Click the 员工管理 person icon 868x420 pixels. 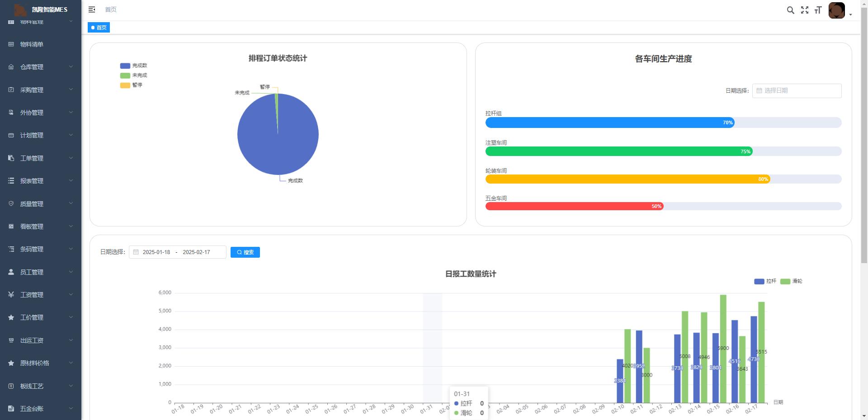point(11,272)
